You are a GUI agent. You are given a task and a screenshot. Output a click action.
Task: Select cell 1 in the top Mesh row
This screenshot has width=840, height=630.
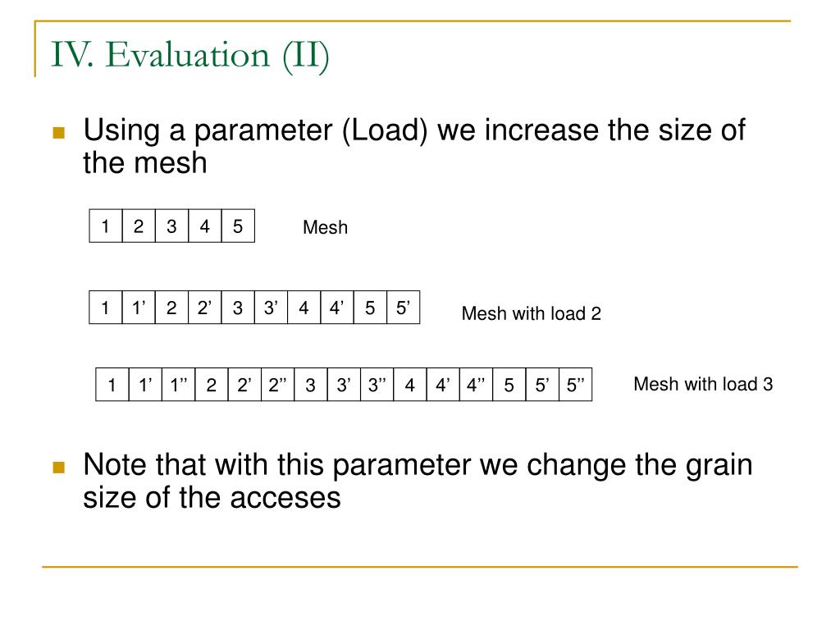pyautogui.click(x=106, y=226)
